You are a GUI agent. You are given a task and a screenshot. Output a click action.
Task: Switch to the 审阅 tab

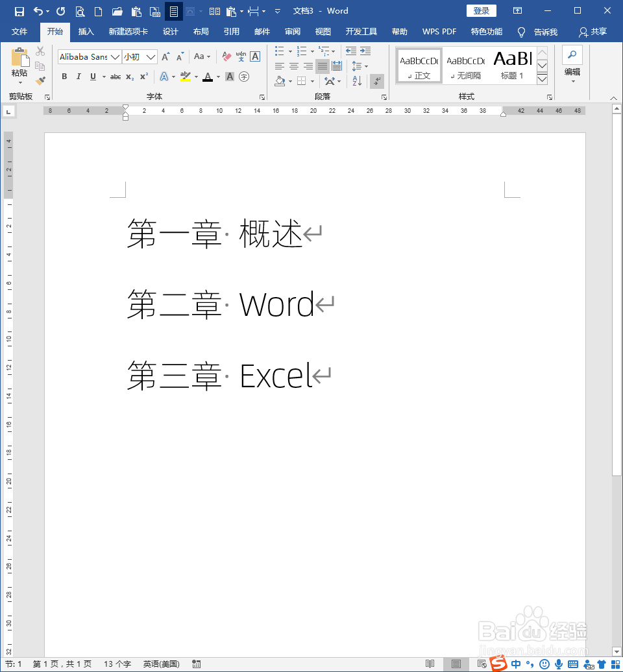point(293,32)
